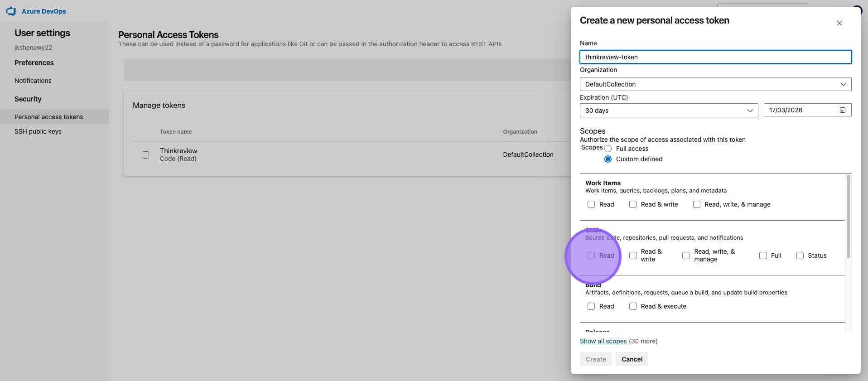Enable the Code Status checkbox
This screenshot has width=868, height=381.
(x=800, y=256)
